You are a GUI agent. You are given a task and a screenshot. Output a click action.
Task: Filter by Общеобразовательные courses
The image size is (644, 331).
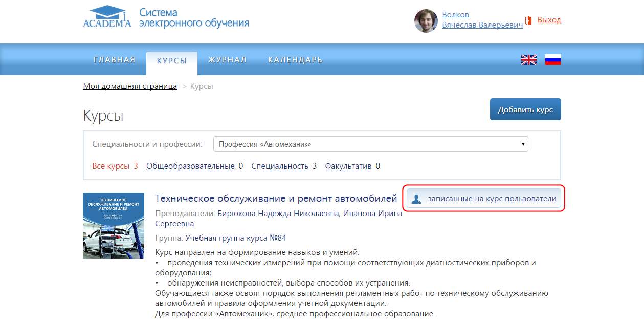[x=190, y=166]
